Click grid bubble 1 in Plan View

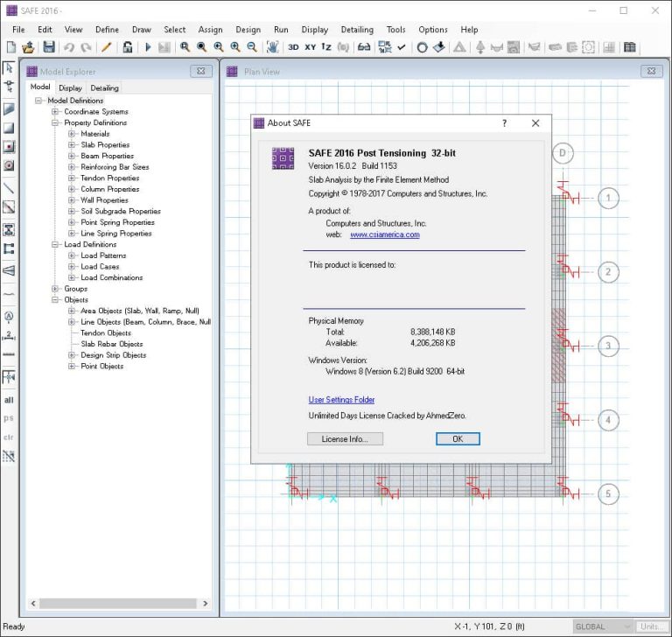(x=608, y=198)
